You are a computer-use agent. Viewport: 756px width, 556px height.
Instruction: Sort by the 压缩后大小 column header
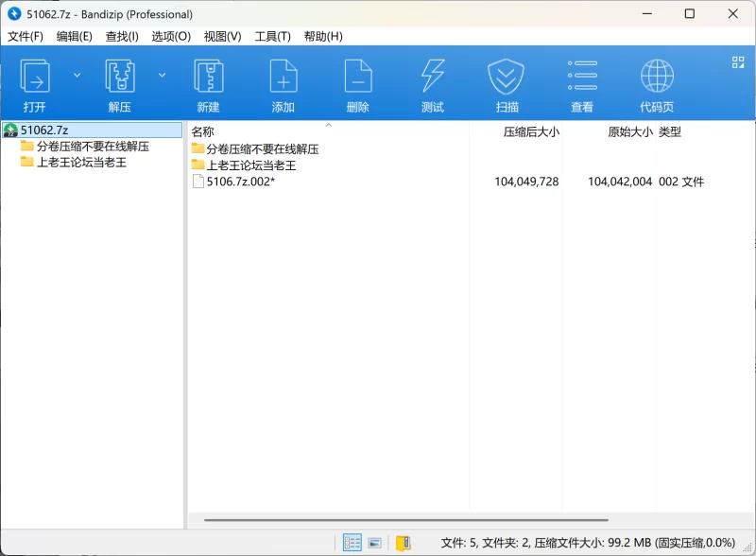click(531, 131)
